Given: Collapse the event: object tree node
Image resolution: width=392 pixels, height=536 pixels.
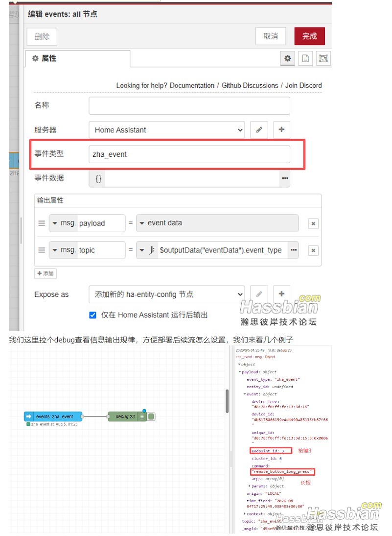Looking at the screenshot, I should tap(245, 394).
